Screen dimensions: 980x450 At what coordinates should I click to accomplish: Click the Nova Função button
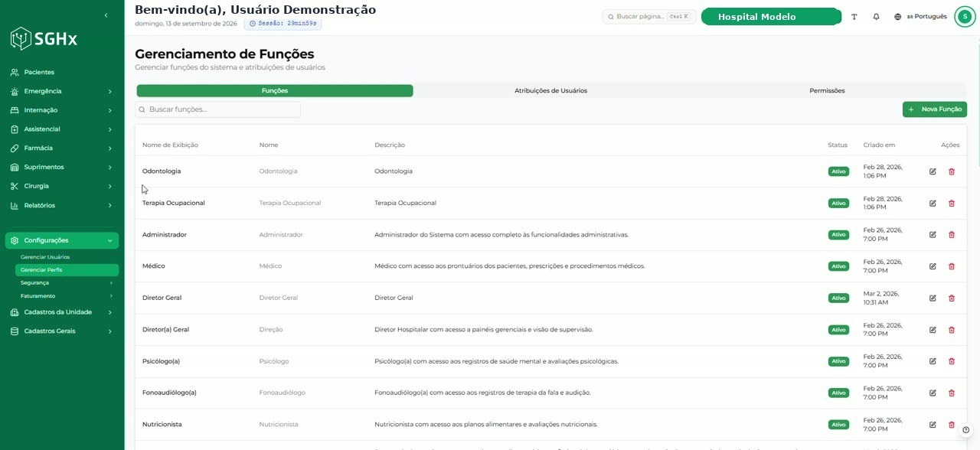pos(935,109)
